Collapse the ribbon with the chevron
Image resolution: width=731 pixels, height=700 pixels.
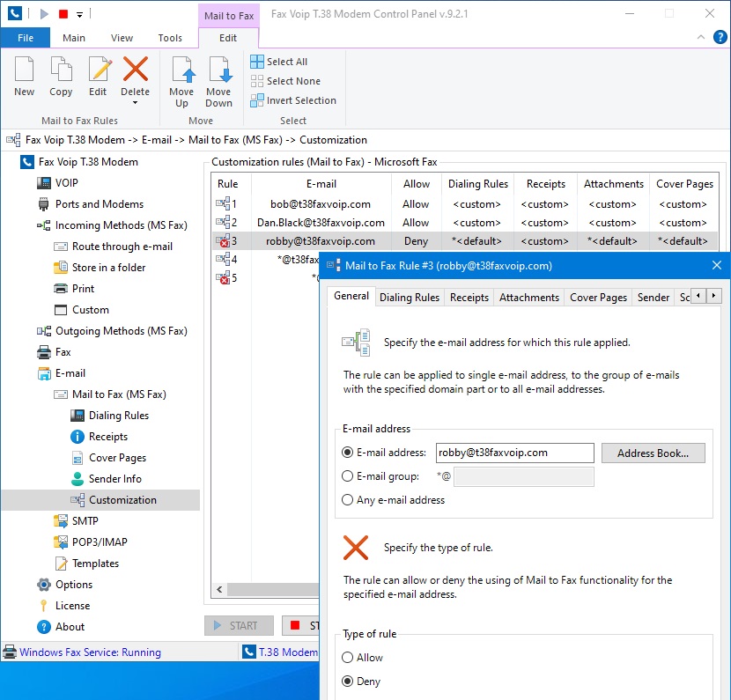pos(701,37)
